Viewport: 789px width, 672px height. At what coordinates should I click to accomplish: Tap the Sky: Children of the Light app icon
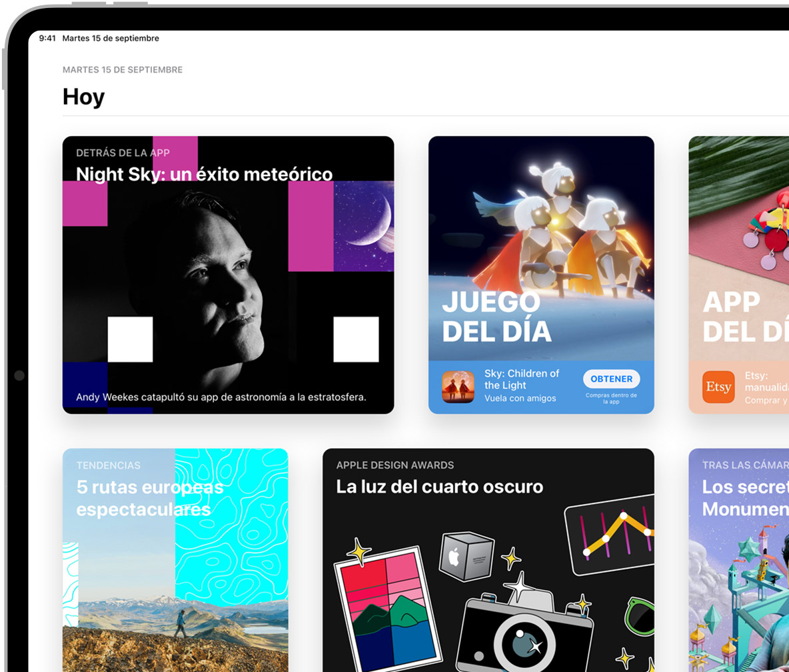[x=458, y=387]
